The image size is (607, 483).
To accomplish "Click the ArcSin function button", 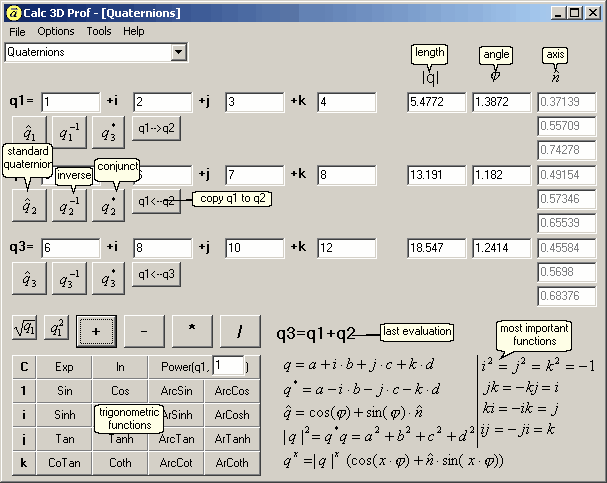I will [x=176, y=391].
